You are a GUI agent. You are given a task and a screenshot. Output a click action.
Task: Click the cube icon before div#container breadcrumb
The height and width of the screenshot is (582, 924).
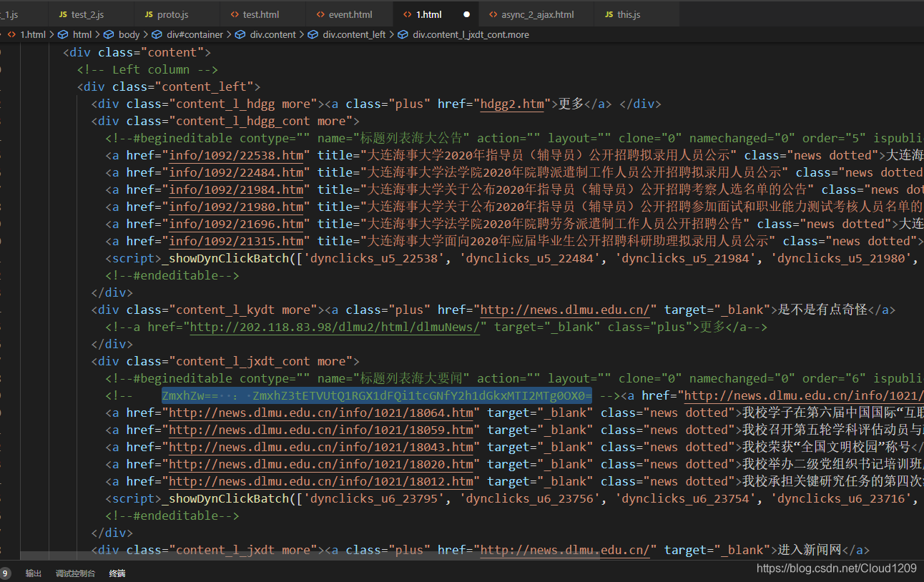point(157,34)
